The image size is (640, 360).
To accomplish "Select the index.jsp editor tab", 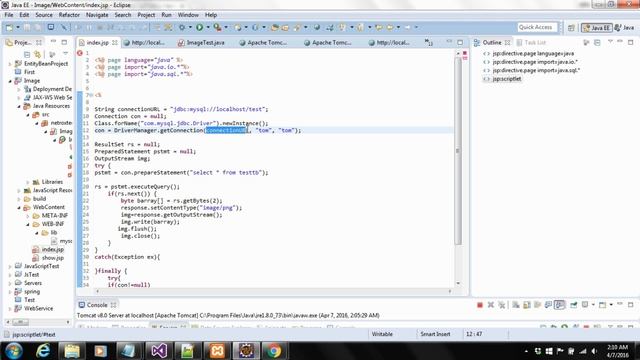I will click(97, 42).
